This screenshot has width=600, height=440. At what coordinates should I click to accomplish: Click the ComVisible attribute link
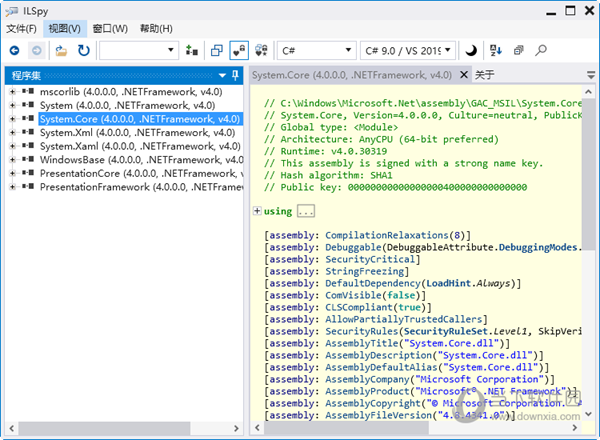[354, 295]
